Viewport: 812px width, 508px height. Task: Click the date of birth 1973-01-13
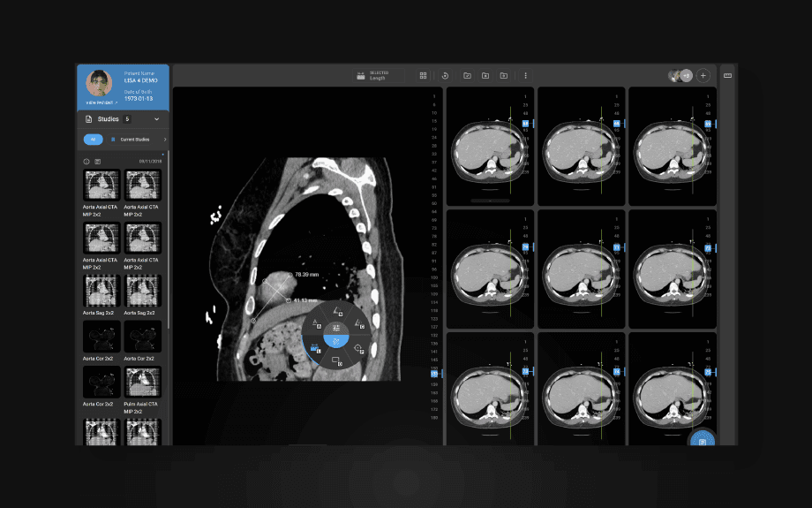[139, 98]
